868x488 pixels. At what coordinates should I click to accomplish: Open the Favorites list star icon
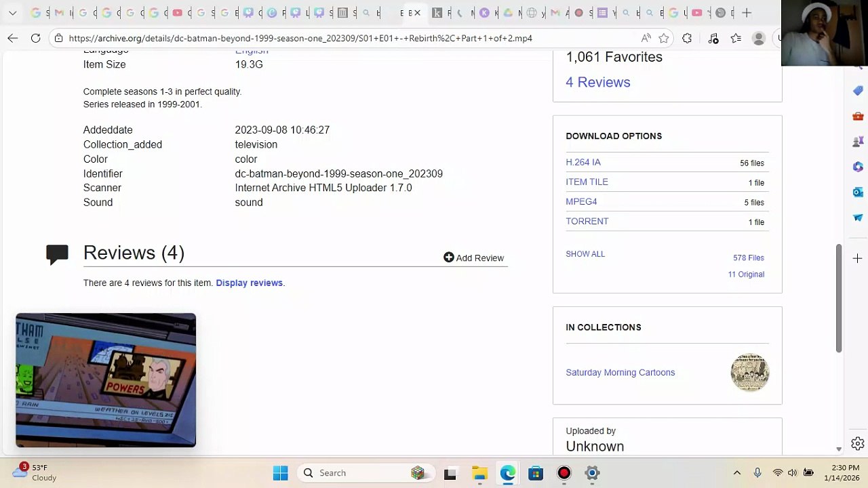coord(736,39)
